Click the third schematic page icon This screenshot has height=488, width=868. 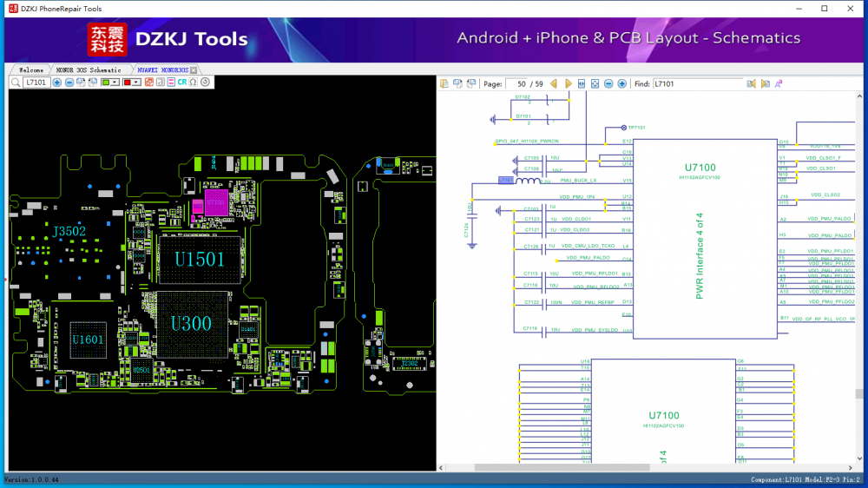(x=471, y=83)
